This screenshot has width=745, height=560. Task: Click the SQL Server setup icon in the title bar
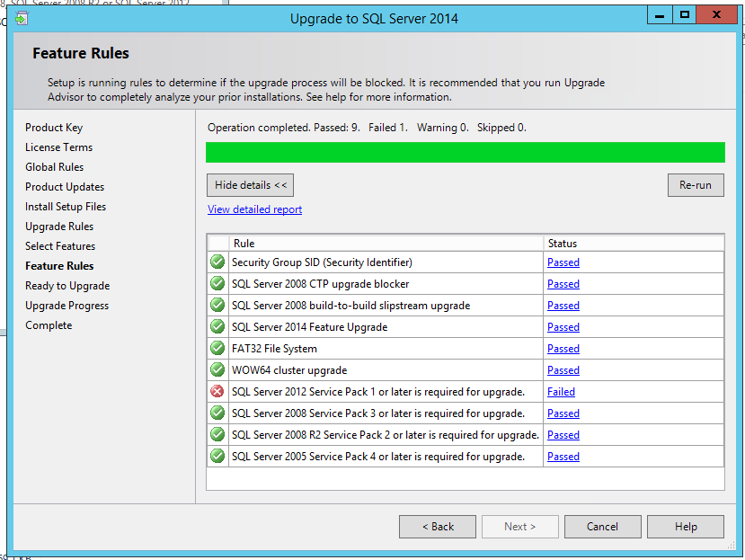[x=22, y=19]
